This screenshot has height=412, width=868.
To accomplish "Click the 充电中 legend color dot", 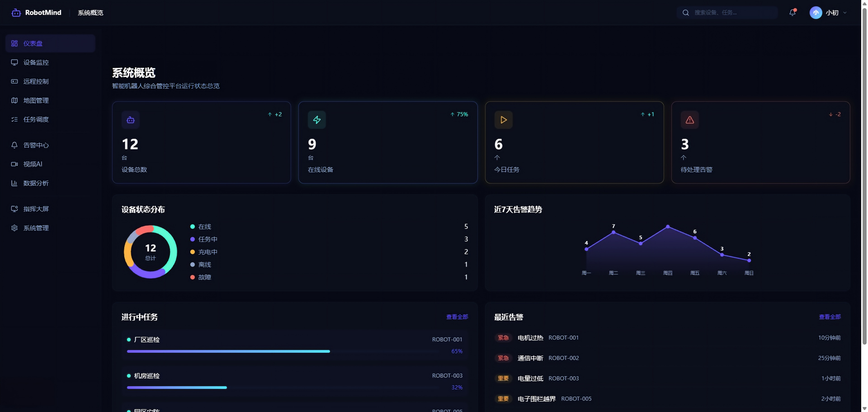I will click(193, 252).
